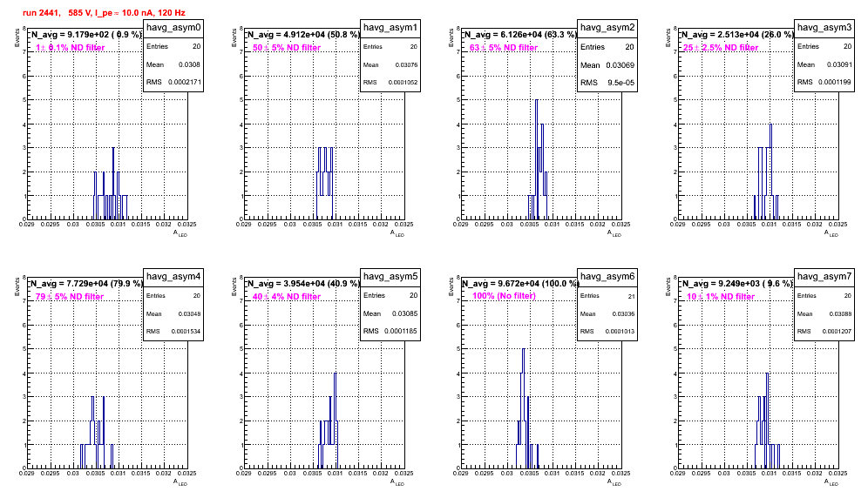
Task: Click the N_avg = 6.126e+04 label
Action: pos(519,35)
